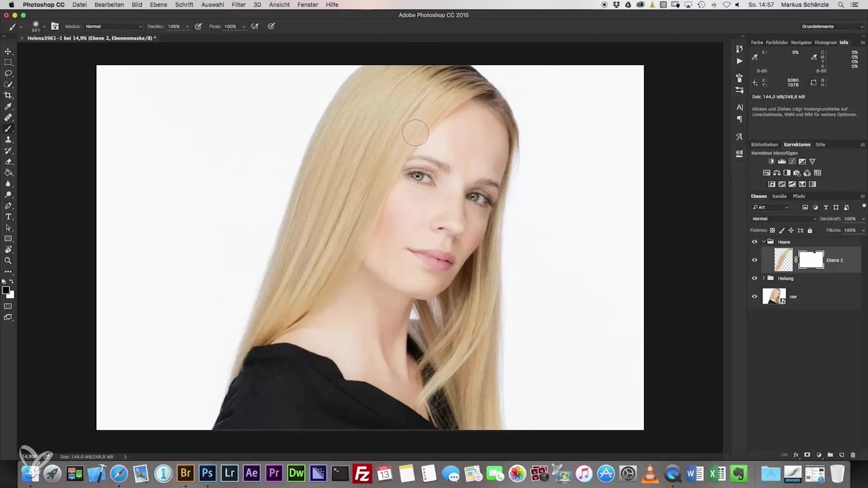The image size is (868, 488).
Task: Toggle lock all for layer
Action: (810, 230)
